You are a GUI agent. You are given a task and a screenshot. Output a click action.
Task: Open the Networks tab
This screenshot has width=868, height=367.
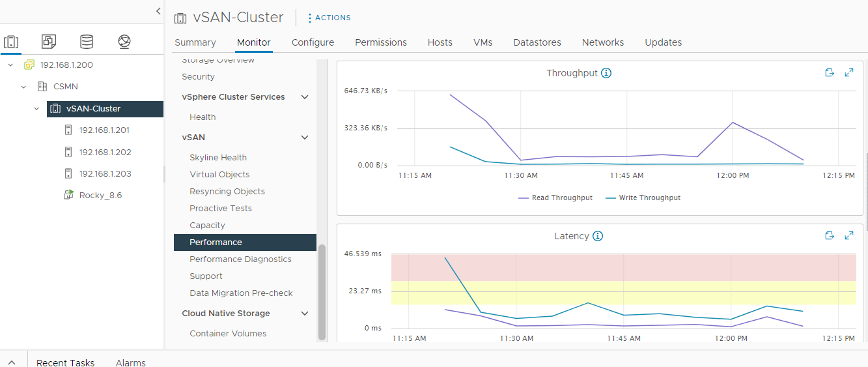(x=603, y=42)
